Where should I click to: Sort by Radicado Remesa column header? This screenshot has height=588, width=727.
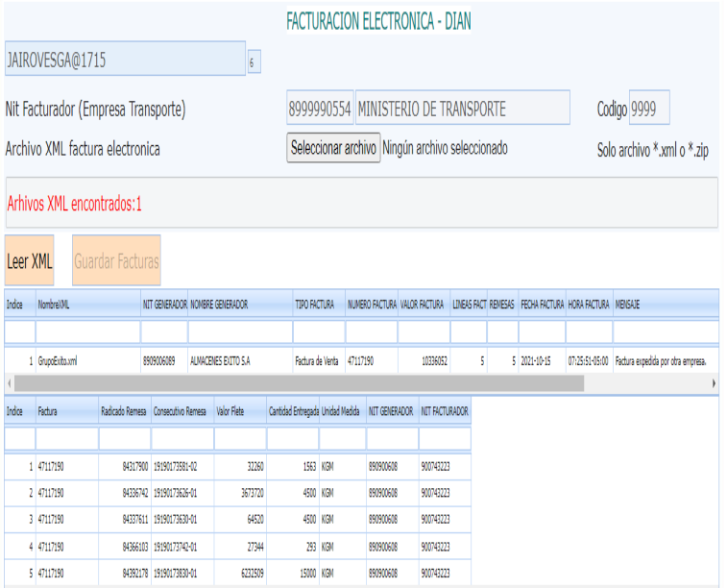(x=125, y=411)
